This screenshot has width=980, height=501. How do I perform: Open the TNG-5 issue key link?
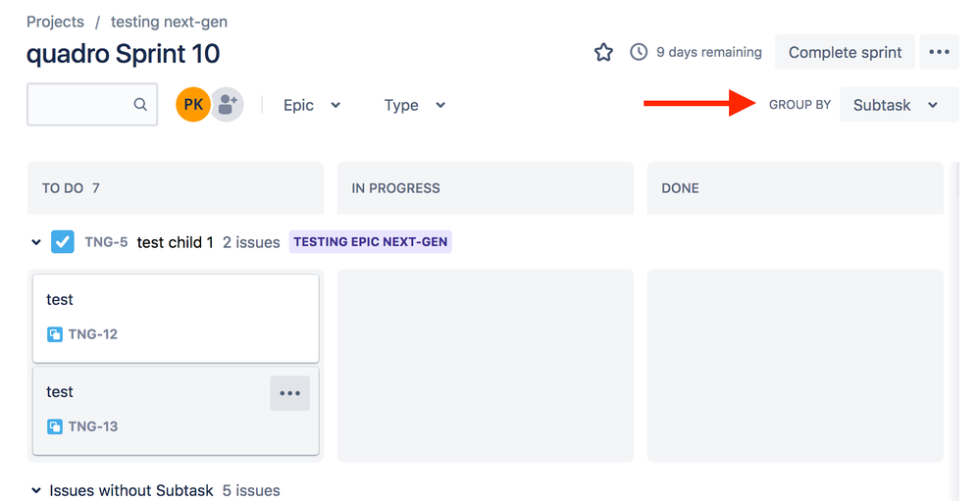pyautogui.click(x=106, y=242)
